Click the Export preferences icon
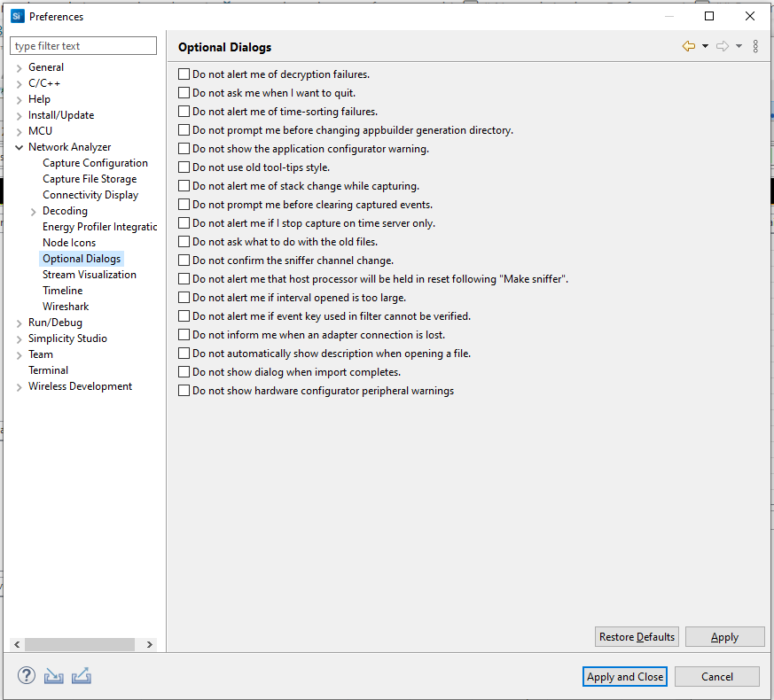774x700 pixels. pyautogui.click(x=82, y=676)
